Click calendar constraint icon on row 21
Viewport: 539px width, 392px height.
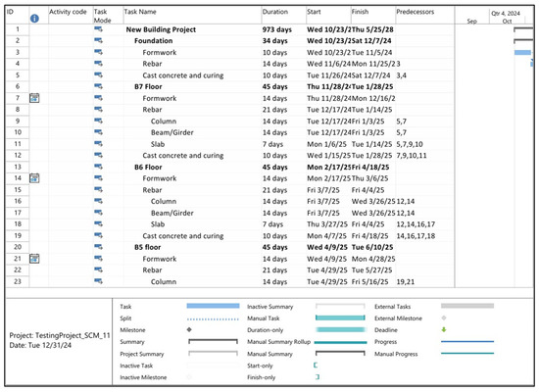coord(34,259)
